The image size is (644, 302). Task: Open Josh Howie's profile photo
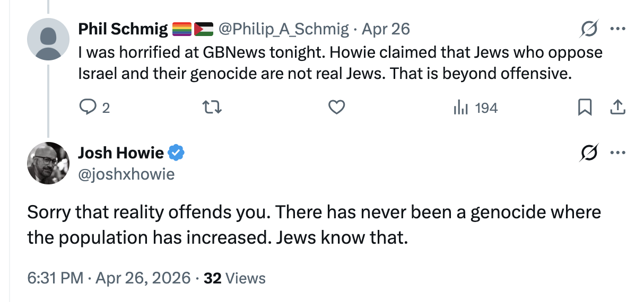[x=48, y=163]
